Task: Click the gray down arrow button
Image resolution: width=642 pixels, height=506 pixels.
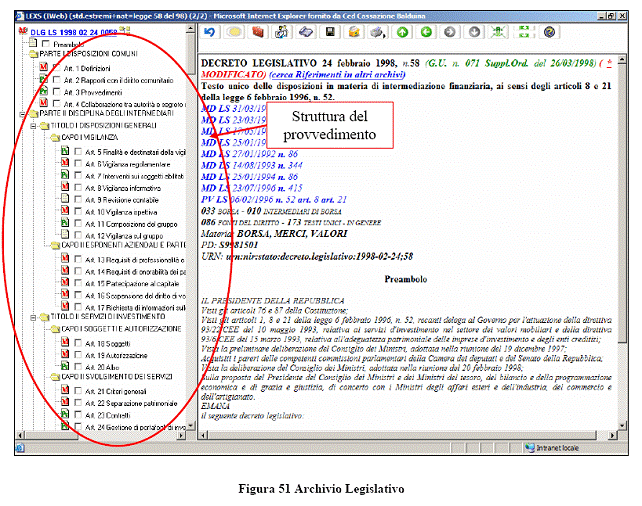Action: [x=474, y=32]
